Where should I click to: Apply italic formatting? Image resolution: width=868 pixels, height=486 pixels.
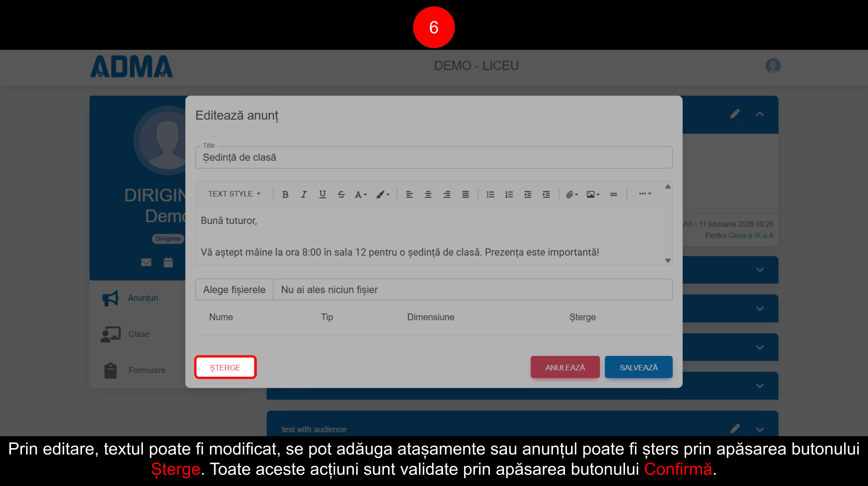(x=304, y=194)
